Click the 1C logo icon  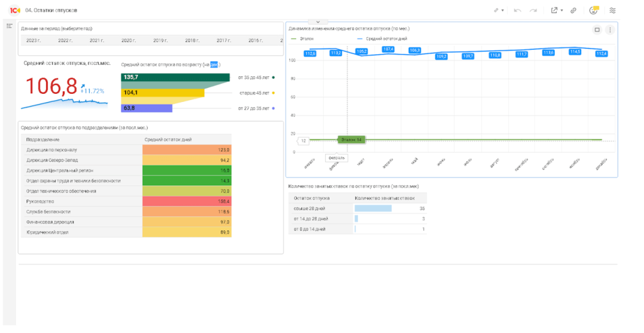pos(15,10)
